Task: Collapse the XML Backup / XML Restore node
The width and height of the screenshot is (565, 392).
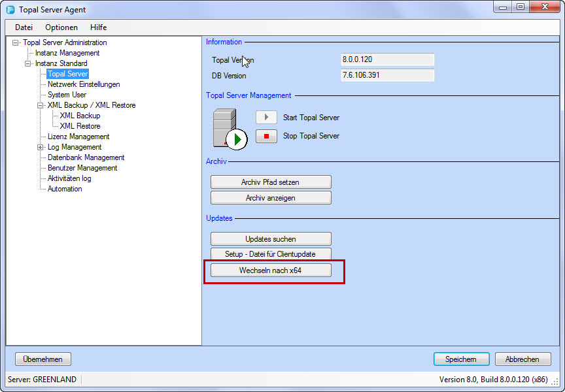Action: [41, 105]
